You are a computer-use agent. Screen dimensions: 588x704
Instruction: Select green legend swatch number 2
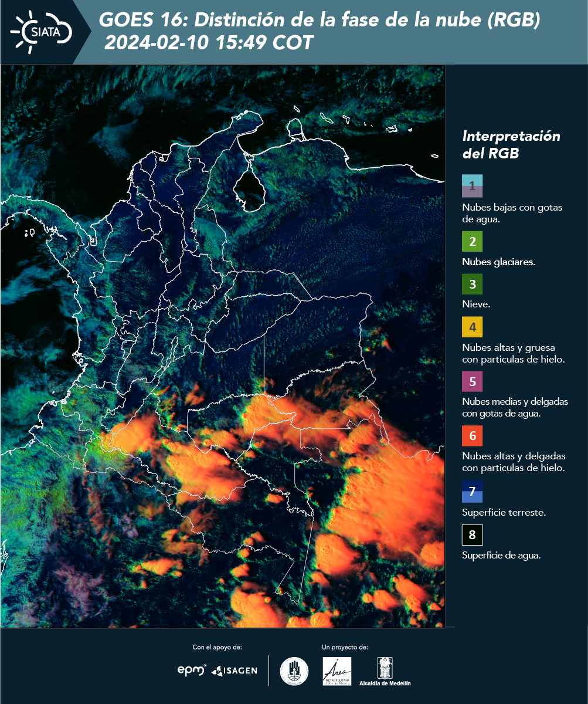click(472, 242)
